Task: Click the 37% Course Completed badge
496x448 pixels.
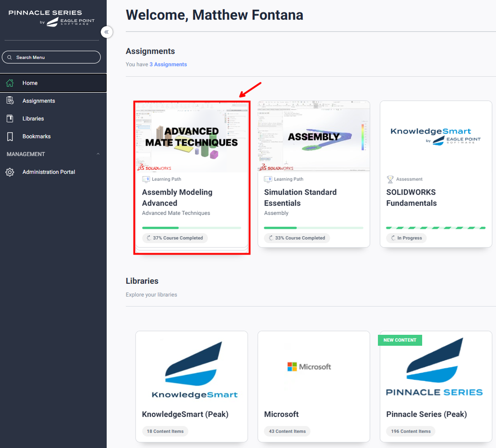Action: (x=175, y=238)
